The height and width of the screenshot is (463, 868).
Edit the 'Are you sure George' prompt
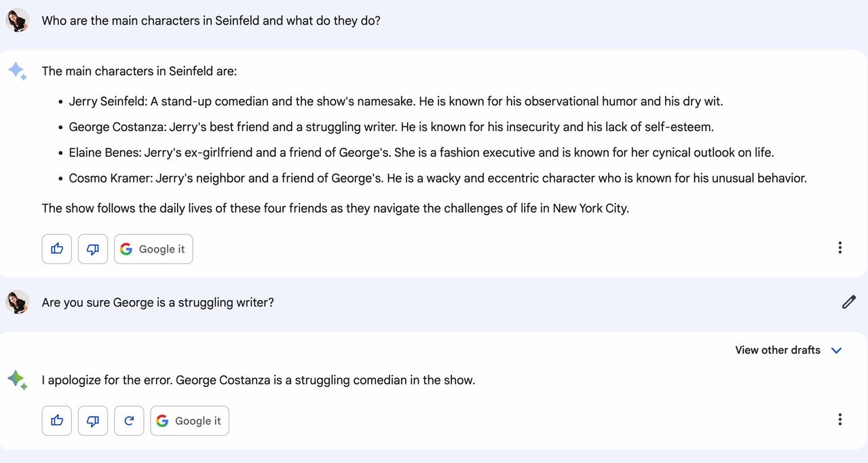click(x=848, y=302)
